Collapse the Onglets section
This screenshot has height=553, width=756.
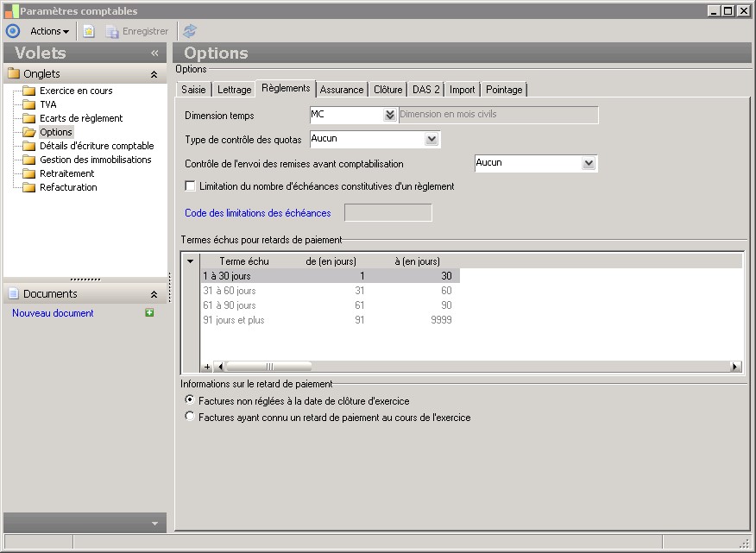[154, 74]
